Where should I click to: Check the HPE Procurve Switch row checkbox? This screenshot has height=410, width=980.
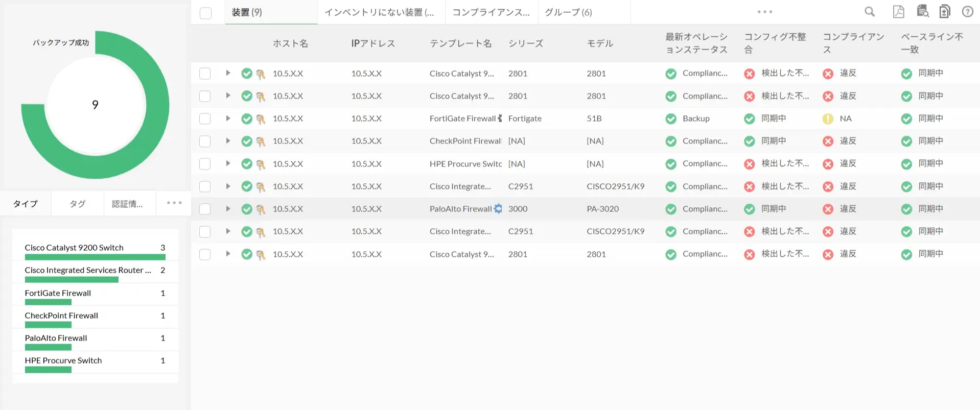click(x=205, y=164)
